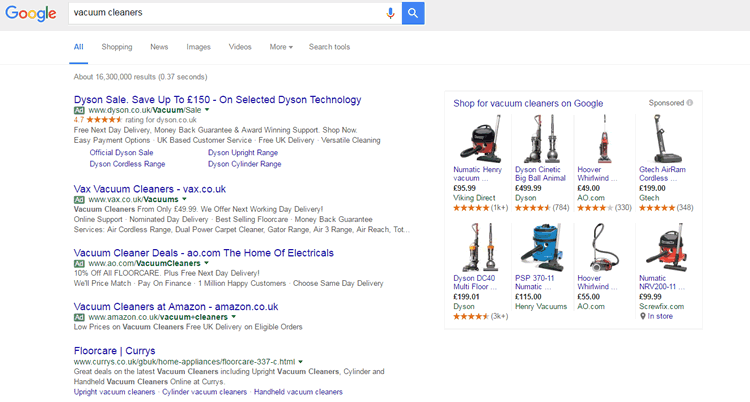This screenshot has width=750, height=402.
Task: Open Search tools options
Action: point(329,47)
